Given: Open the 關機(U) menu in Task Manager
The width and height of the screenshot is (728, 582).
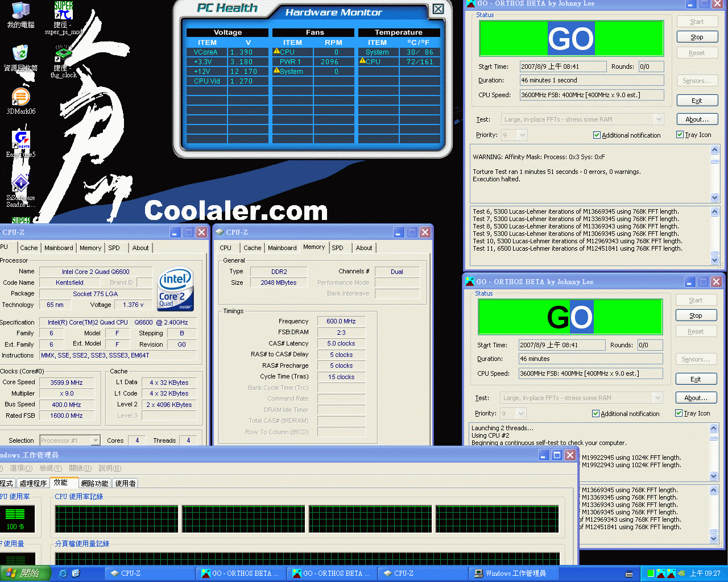Looking at the screenshot, I should (80, 468).
